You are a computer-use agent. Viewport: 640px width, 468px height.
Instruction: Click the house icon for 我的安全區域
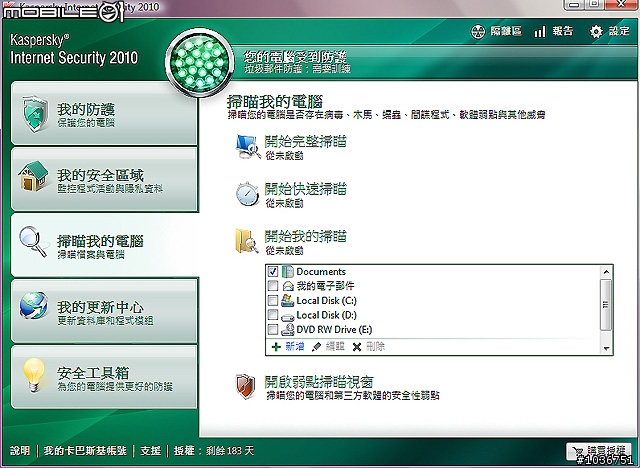(x=33, y=177)
